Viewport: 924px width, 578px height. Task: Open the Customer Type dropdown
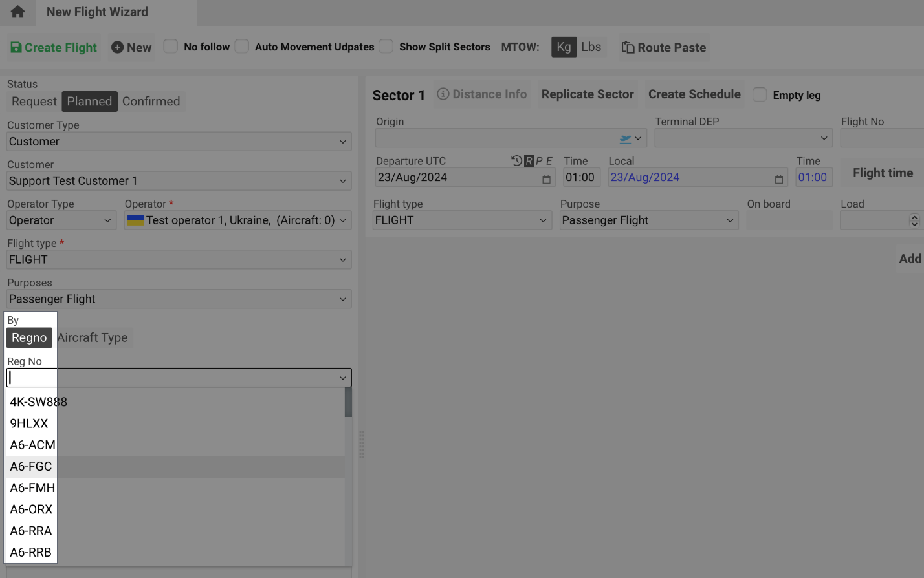coord(179,141)
